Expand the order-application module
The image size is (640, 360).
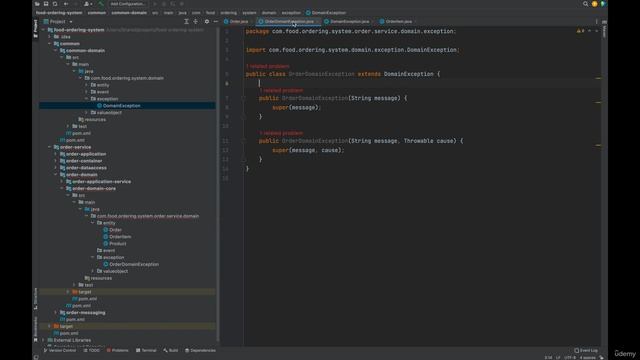56,154
